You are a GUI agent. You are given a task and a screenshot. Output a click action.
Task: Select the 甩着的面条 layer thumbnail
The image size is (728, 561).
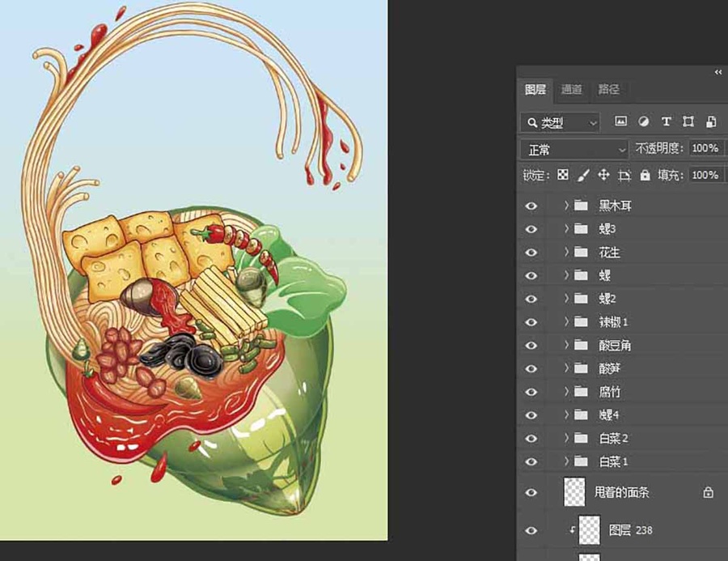coord(574,492)
